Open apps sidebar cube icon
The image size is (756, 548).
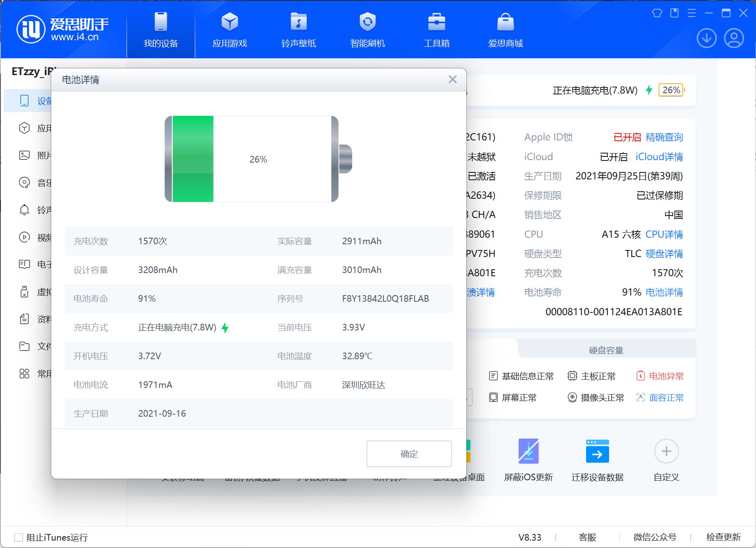(24, 128)
